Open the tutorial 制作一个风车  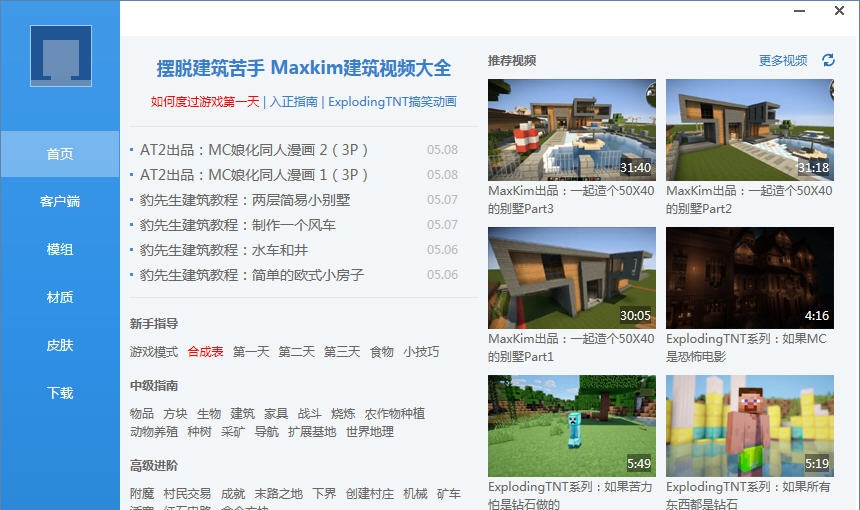point(237,225)
